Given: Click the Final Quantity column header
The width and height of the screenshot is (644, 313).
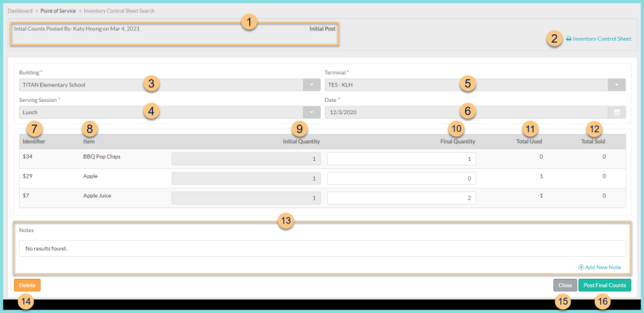Looking at the screenshot, I should [457, 141].
